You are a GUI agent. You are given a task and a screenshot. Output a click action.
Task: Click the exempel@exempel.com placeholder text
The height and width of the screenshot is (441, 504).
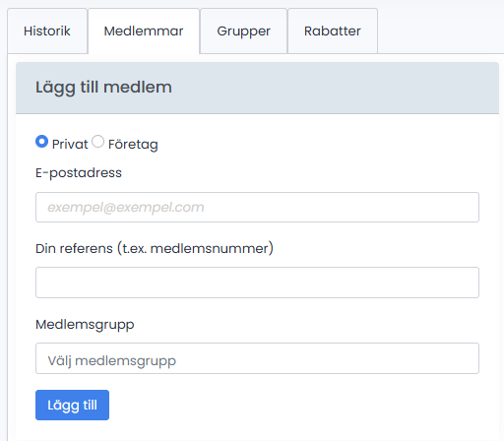pos(126,208)
